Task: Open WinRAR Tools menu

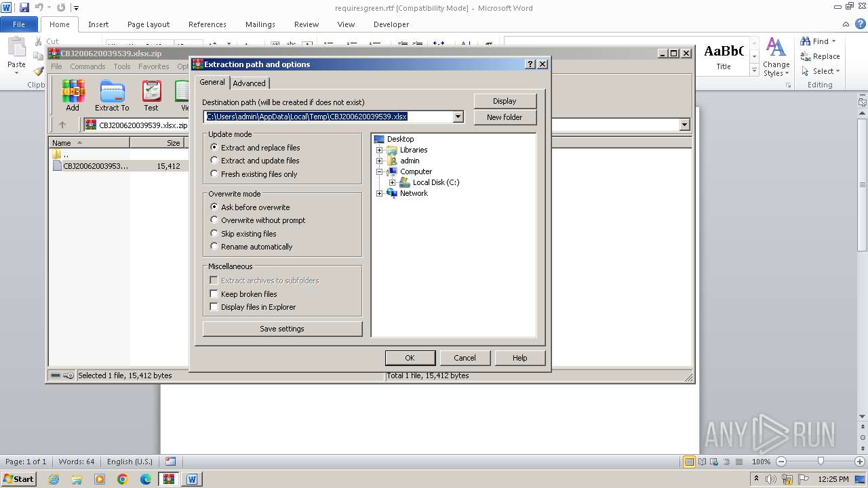Action: (122, 66)
